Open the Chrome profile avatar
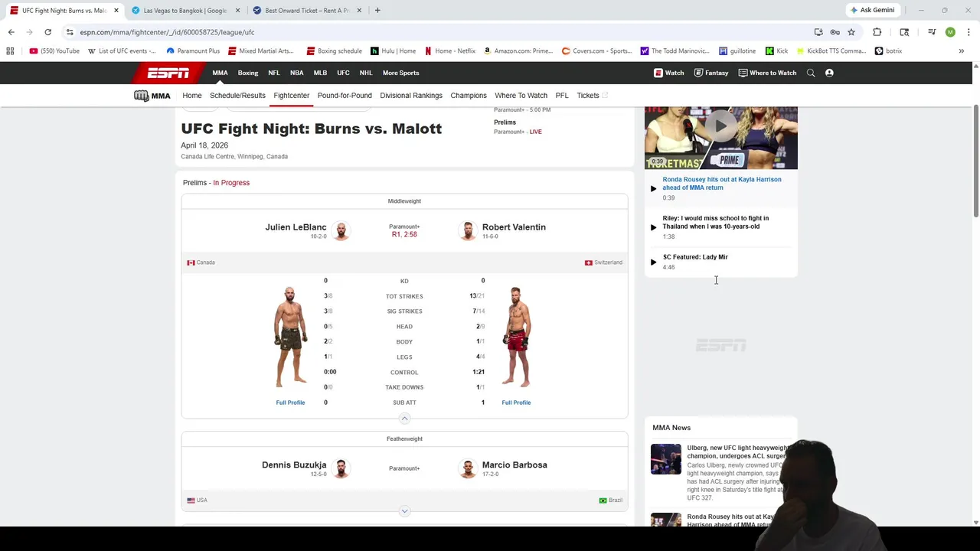The height and width of the screenshot is (551, 980). pos(950,32)
